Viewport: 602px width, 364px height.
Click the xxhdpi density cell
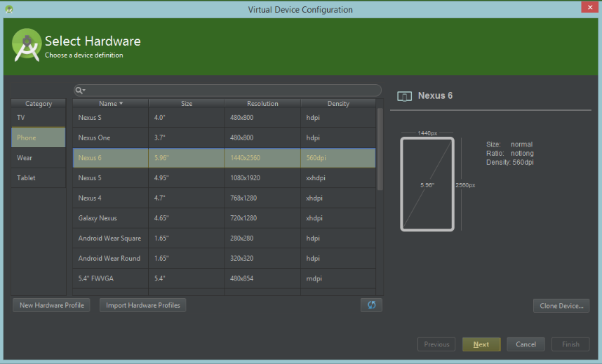pos(338,177)
